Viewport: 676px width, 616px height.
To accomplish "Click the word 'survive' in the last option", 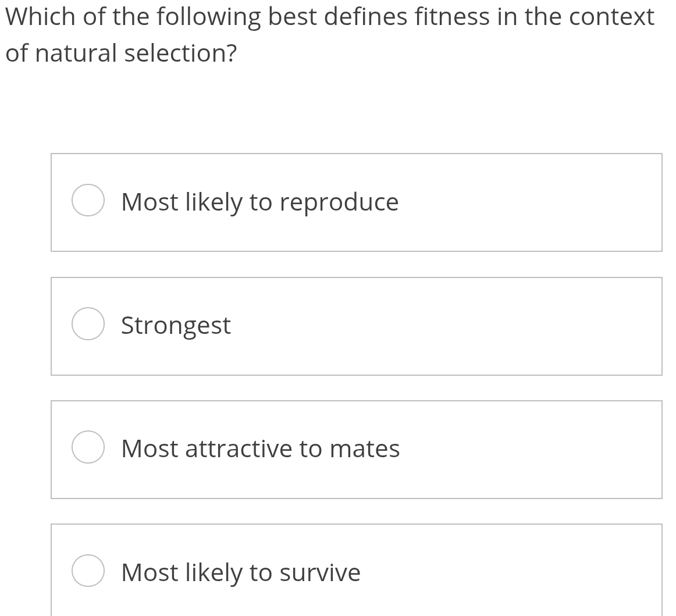I will pyautogui.click(x=320, y=572).
